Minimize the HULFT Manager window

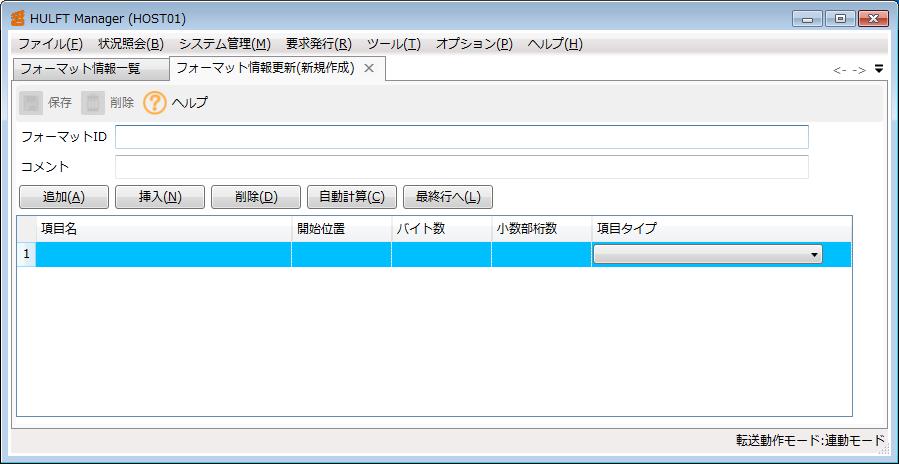pyautogui.click(x=808, y=19)
